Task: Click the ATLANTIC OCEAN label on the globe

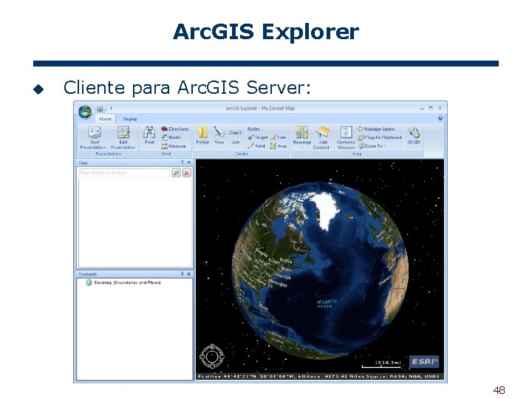Action: point(327,304)
